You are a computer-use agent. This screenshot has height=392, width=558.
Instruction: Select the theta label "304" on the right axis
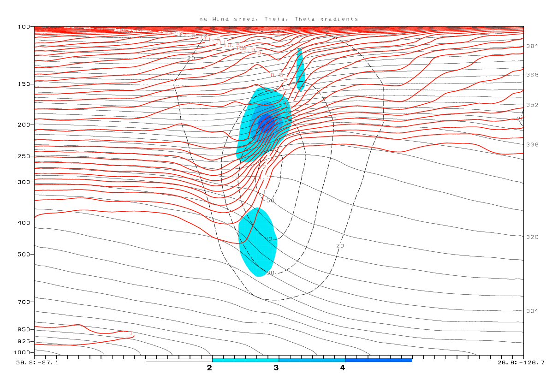532,311
